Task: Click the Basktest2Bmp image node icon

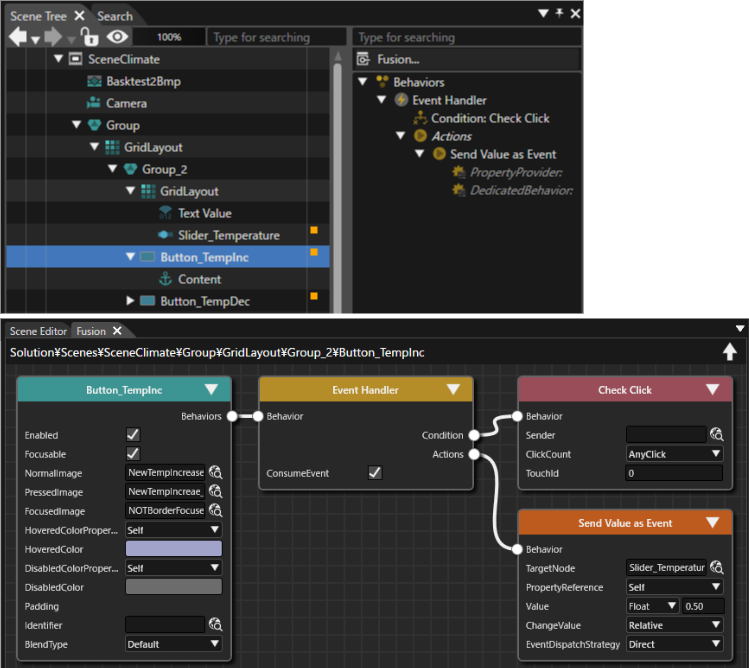Action: (x=94, y=81)
